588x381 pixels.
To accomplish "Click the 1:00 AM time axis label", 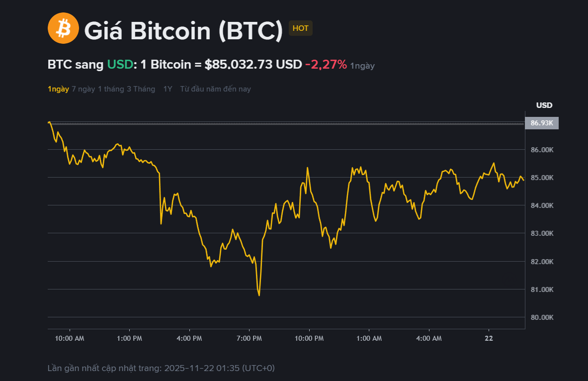I will (369, 338).
